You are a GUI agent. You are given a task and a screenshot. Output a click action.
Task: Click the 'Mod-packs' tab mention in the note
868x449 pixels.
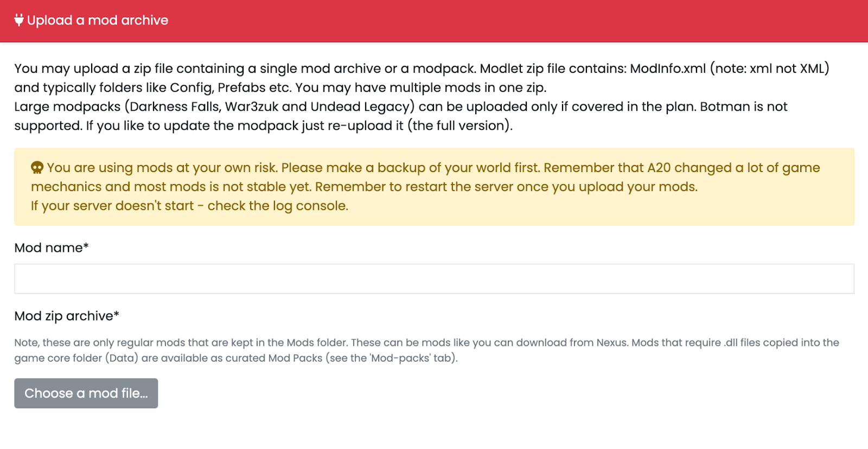[x=400, y=358]
